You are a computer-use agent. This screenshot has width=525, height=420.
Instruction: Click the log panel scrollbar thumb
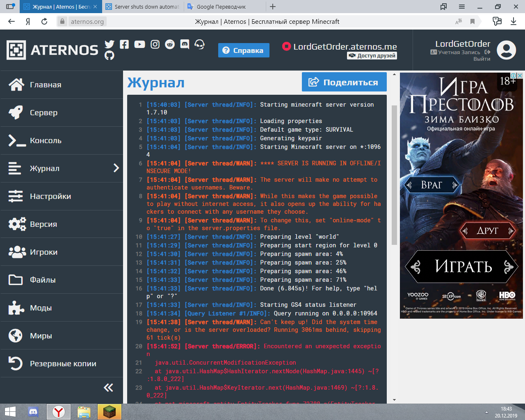tap(395, 175)
